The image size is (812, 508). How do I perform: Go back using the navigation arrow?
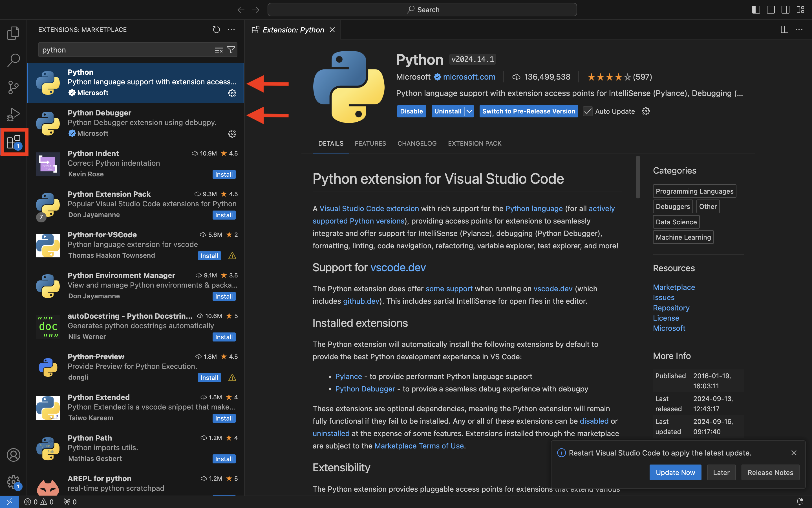pos(241,10)
